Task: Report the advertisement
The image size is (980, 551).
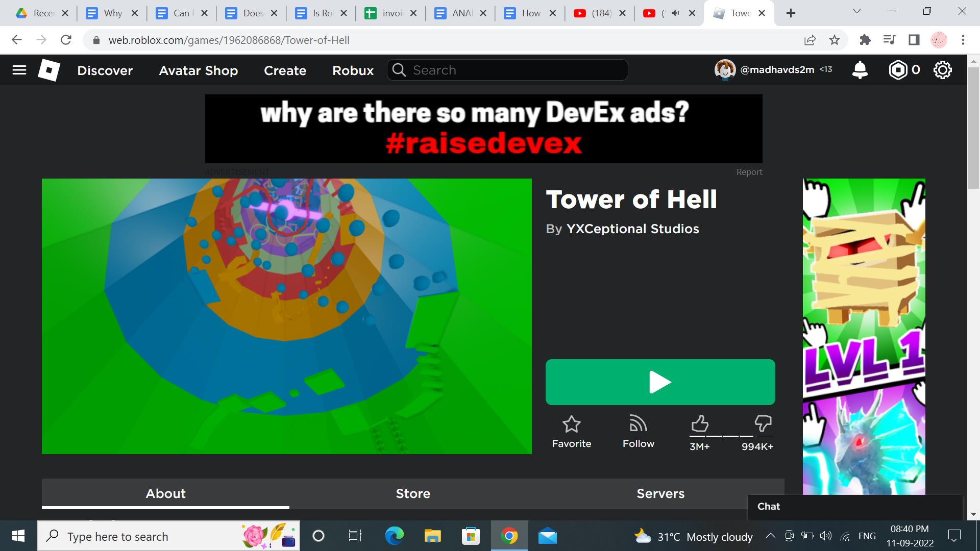Action: click(749, 172)
